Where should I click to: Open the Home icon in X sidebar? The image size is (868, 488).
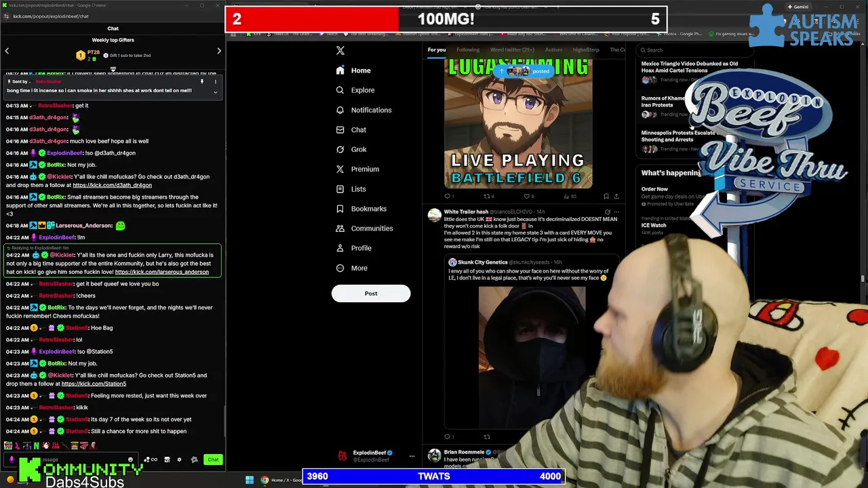340,70
